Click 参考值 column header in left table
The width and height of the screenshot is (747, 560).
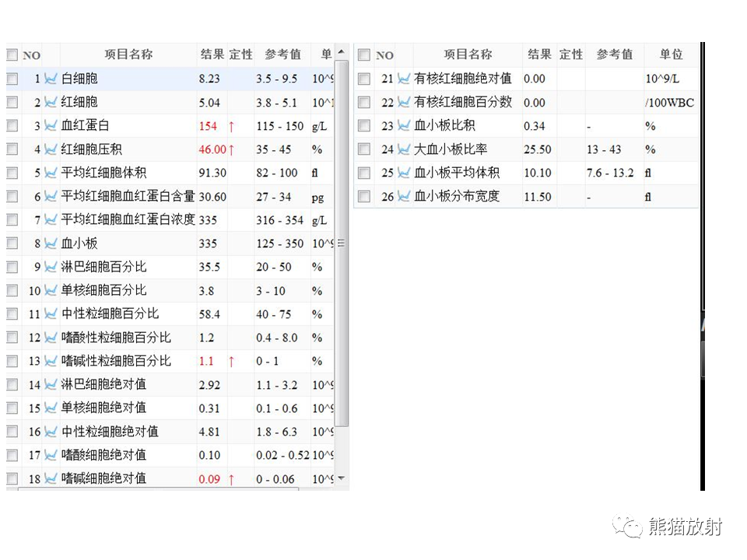282,54
